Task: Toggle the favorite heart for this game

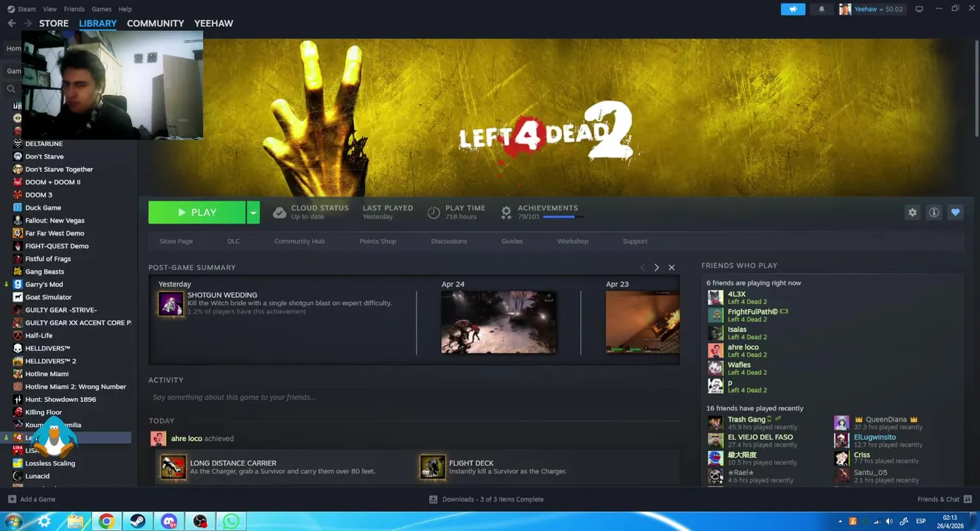Action: click(x=955, y=212)
